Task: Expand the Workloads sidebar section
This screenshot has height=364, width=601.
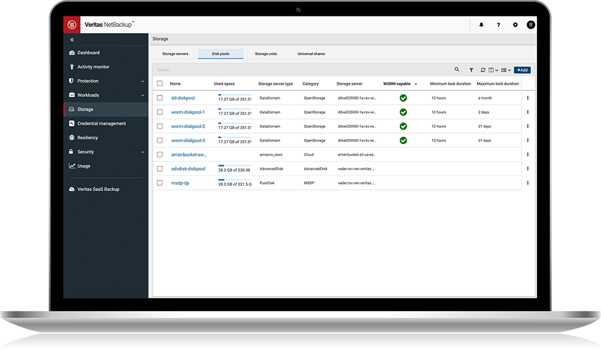Action: 142,95
